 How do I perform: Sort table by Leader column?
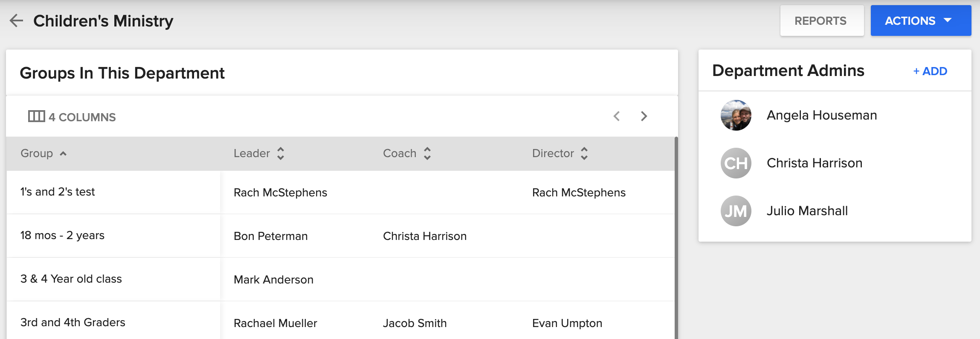[x=280, y=153]
